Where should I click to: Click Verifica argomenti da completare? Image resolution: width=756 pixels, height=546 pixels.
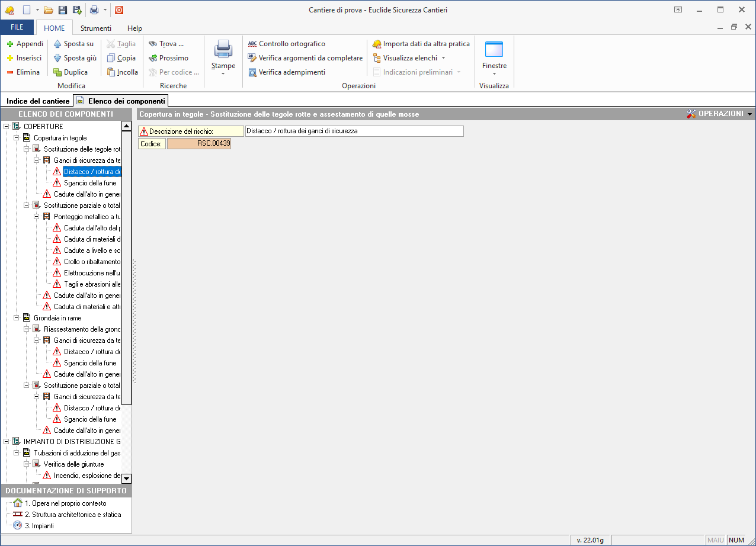click(305, 58)
